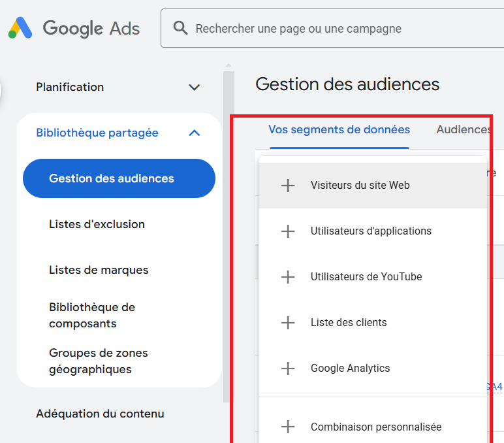Click plus icon beside Utilisateurs de YouTube
Screen dimensions: 504x443
point(288,277)
